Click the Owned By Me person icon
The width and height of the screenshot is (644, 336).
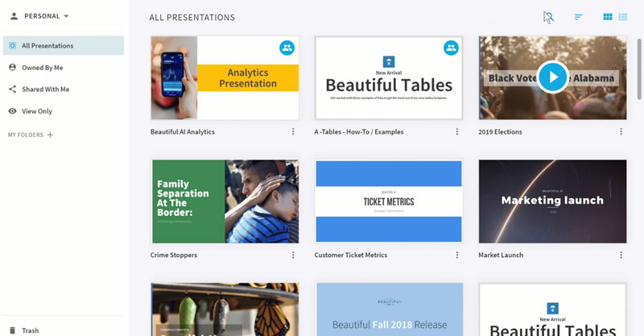(x=12, y=68)
